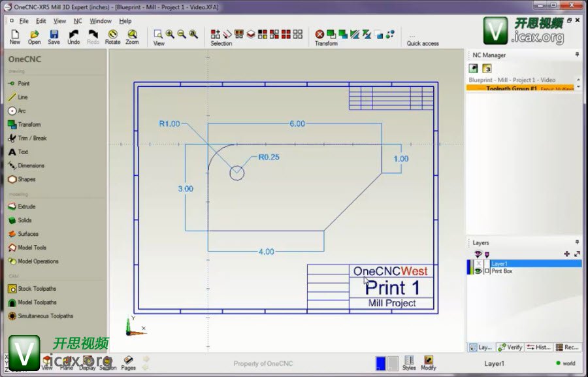Activate the Zoom tool in main toolbar
This screenshot has width=588, height=377.
coord(132,37)
